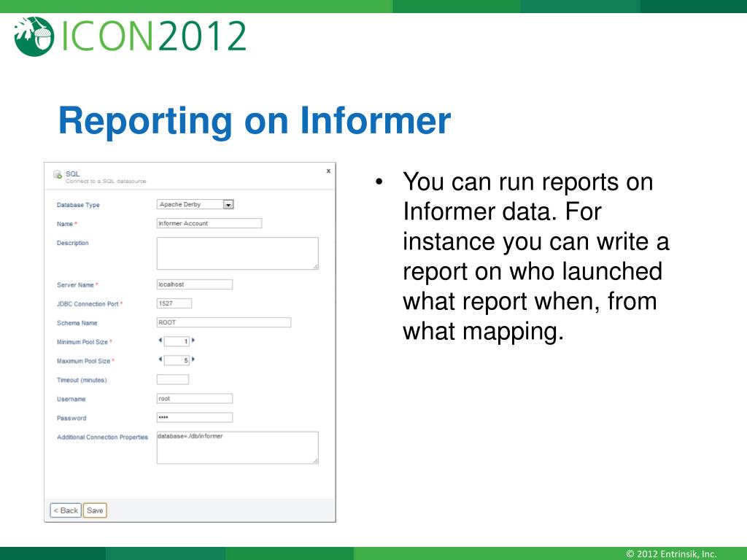This screenshot has height=560, width=747.
Task: Click the 'Database Type' label
Action: (78, 205)
